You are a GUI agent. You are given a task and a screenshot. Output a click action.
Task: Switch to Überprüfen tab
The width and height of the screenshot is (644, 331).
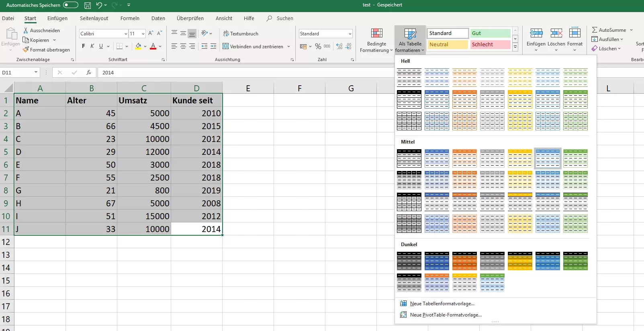(190, 19)
